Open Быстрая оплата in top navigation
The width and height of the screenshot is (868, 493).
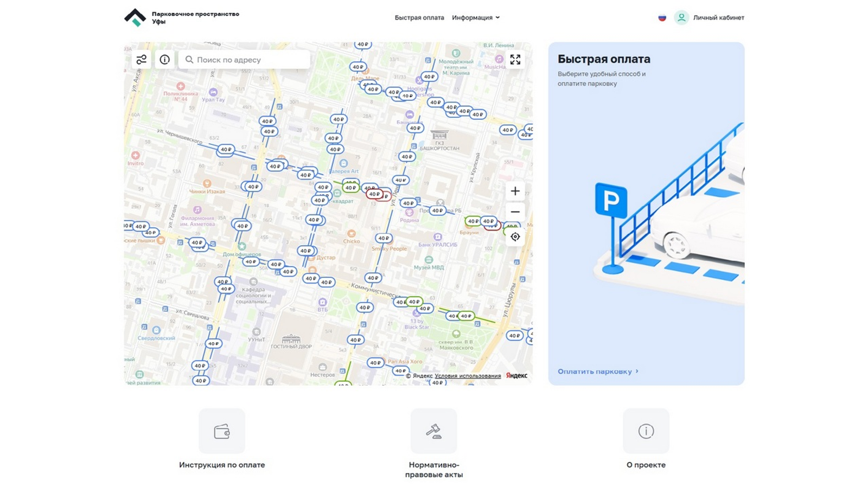(x=419, y=18)
